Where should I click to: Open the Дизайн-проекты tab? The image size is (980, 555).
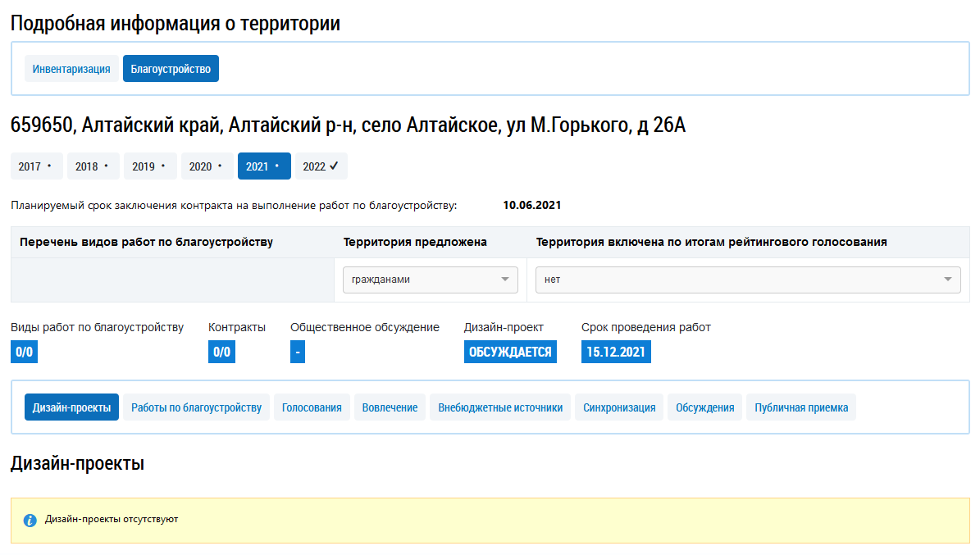click(x=71, y=407)
